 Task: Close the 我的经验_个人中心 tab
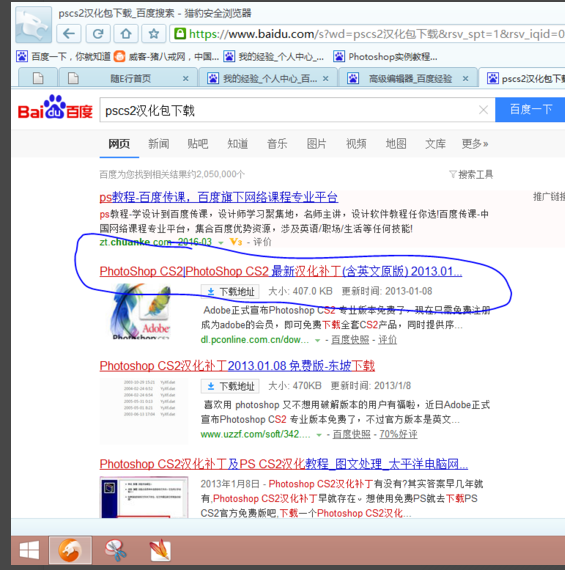point(325,79)
